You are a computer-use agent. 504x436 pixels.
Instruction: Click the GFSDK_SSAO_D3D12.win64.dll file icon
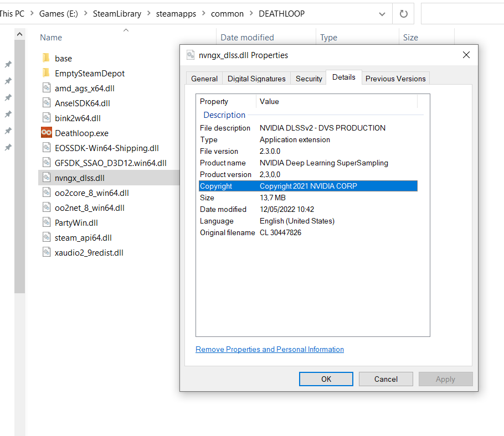point(47,163)
